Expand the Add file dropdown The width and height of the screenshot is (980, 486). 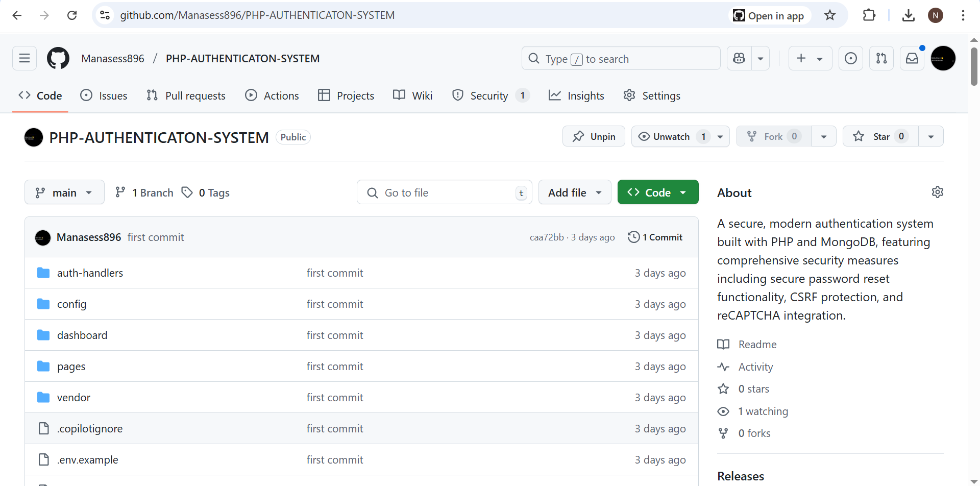[x=575, y=192]
